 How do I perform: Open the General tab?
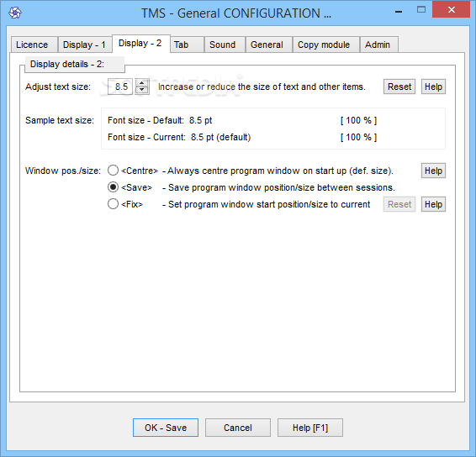[268, 45]
